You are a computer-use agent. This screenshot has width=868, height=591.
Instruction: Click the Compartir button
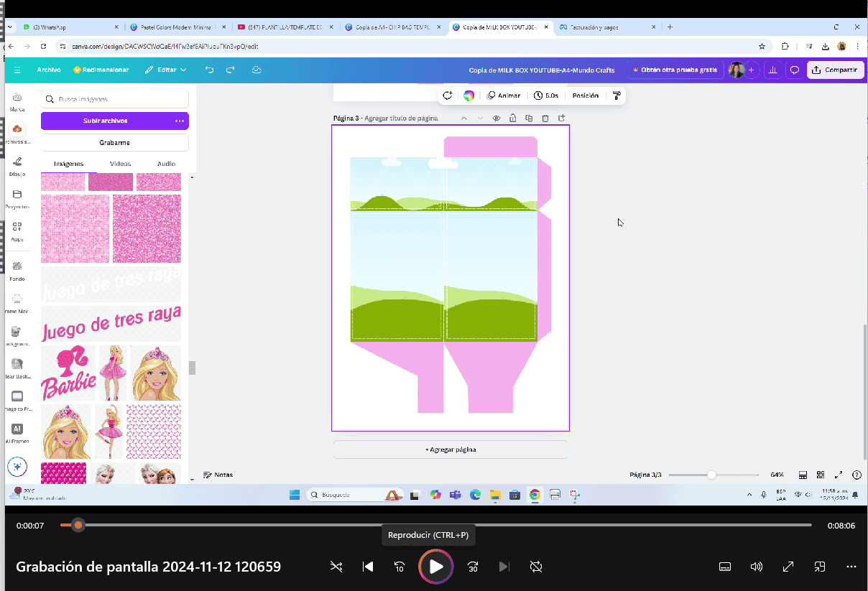pyautogui.click(x=834, y=70)
